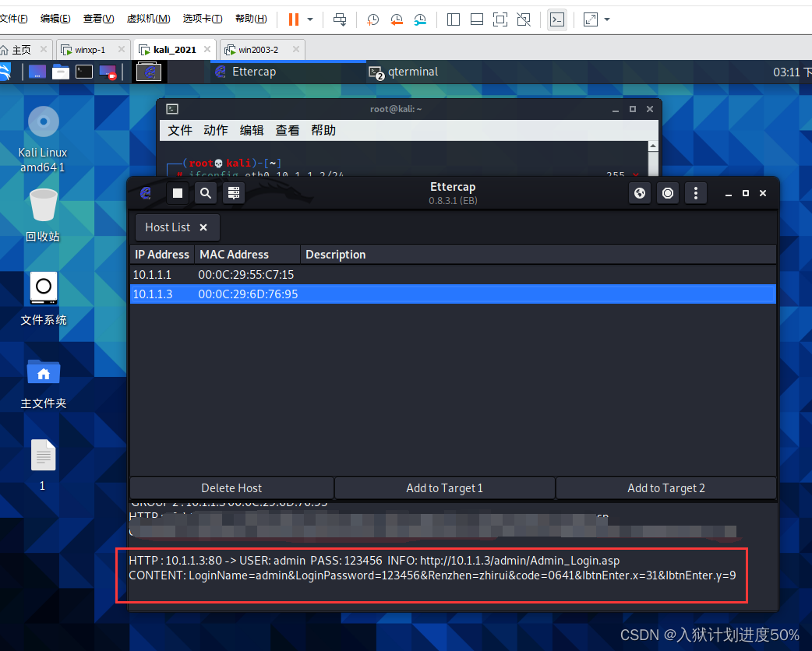
Task: Select host row 10.1.1.1
Action: [x=453, y=275]
